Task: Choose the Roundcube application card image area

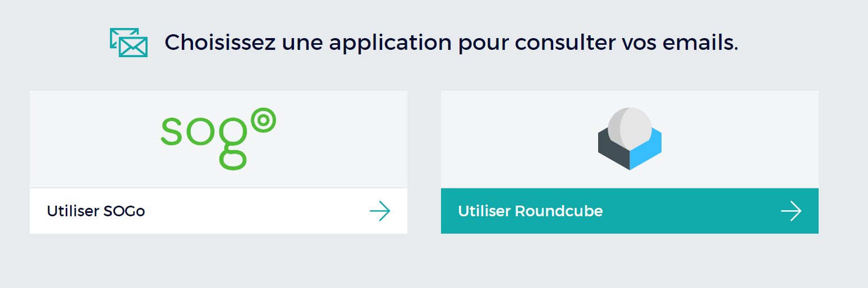Action: pos(630,139)
